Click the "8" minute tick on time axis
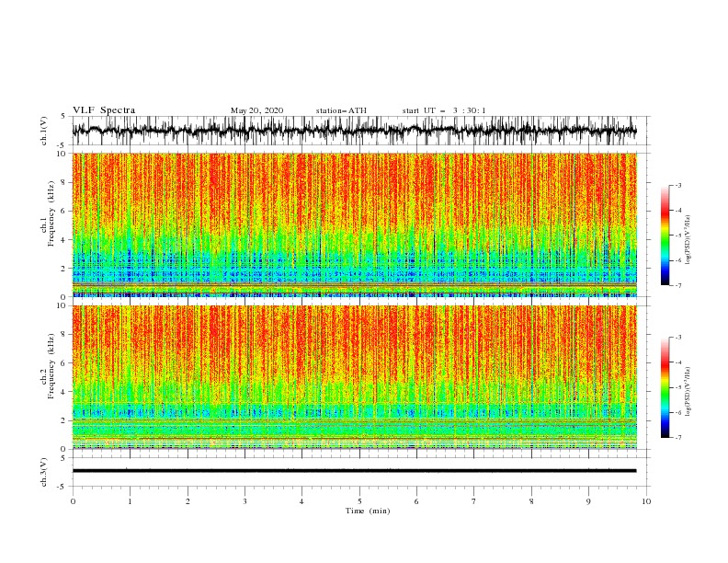Image resolution: width=728 pixels, height=563 pixels. click(531, 501)
